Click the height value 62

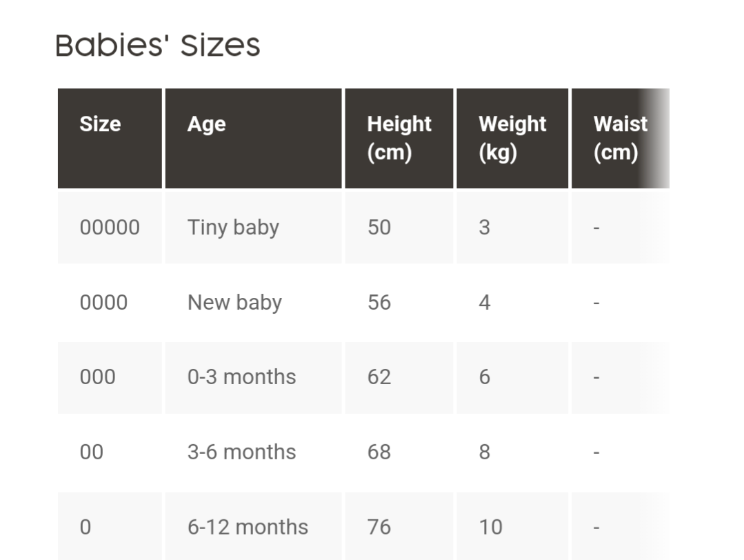(x=379, y=377)
